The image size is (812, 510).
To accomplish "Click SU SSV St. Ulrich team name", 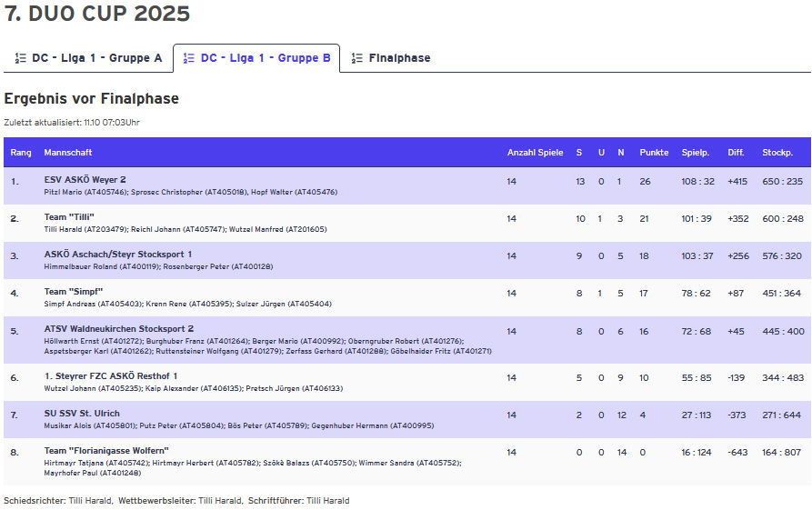I will click(82, 415).
